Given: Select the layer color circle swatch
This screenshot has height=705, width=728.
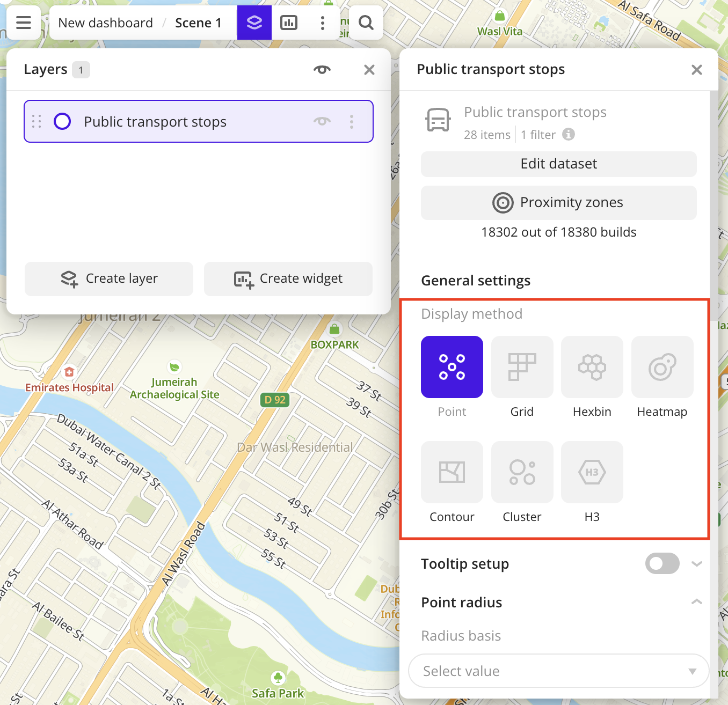Looking at the screenshot, I should point(62,122).
